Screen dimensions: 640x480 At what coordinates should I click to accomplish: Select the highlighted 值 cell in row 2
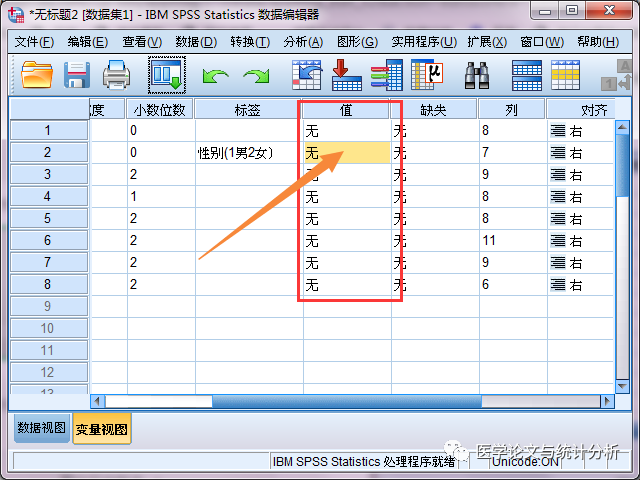tap(347, 153)
